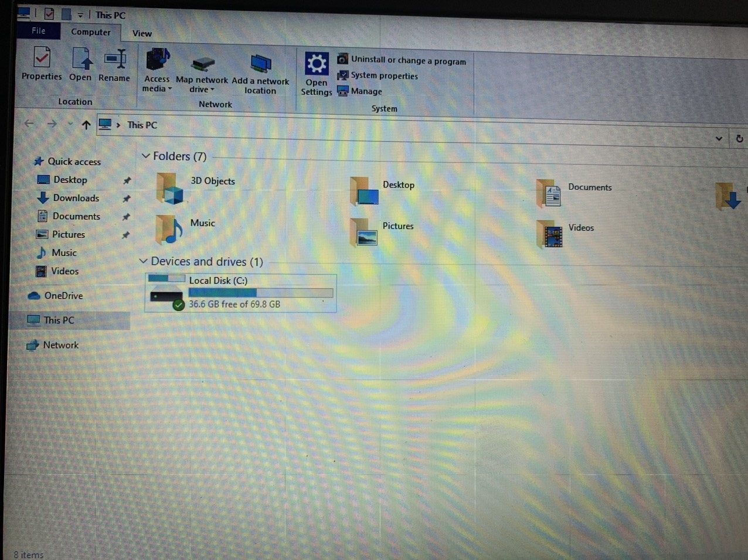Select the Videos folder in the main pane
Screen dimensions: 748x560
(550, 234)
